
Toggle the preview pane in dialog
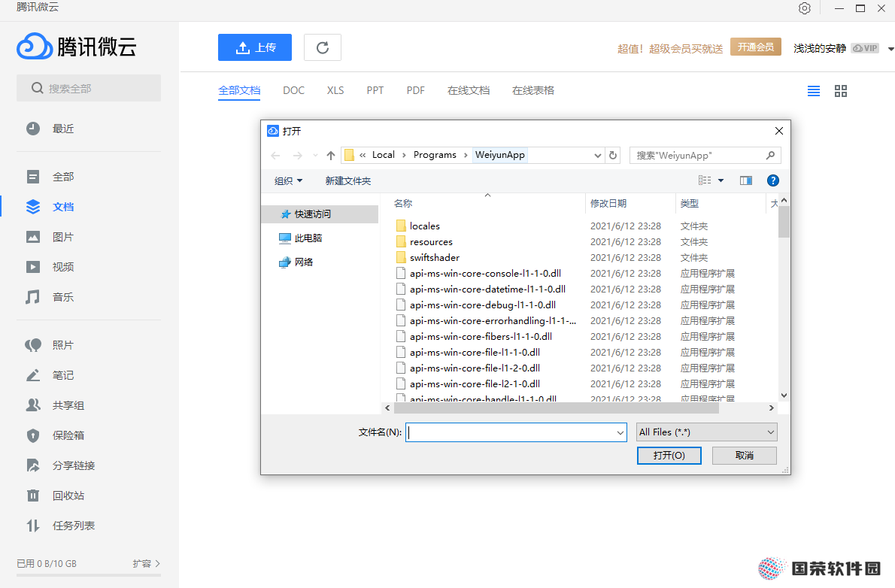pos(745,180)
